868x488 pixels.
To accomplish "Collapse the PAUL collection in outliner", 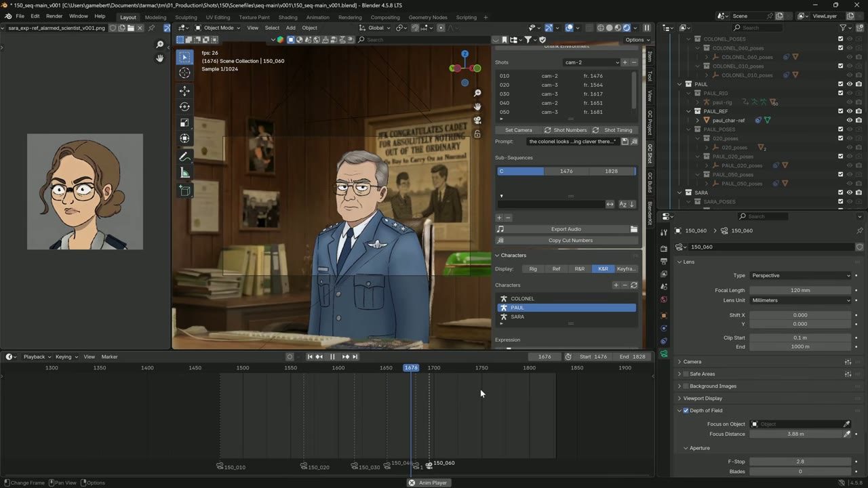I will (x=680, y=85).
